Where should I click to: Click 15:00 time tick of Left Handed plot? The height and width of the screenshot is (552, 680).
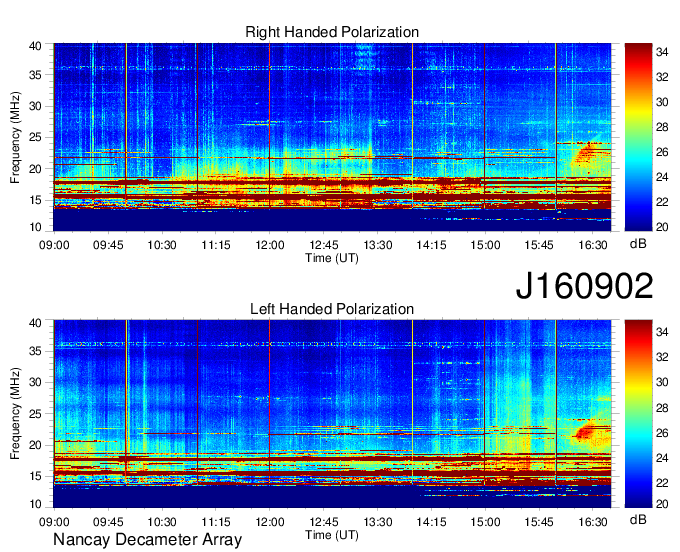485,522
